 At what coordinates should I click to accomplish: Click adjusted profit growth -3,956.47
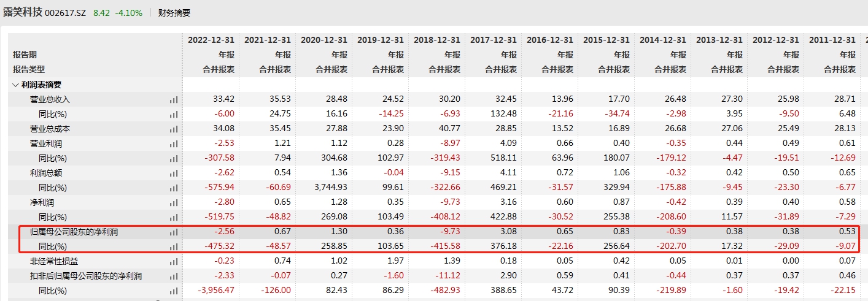[217, 291]
